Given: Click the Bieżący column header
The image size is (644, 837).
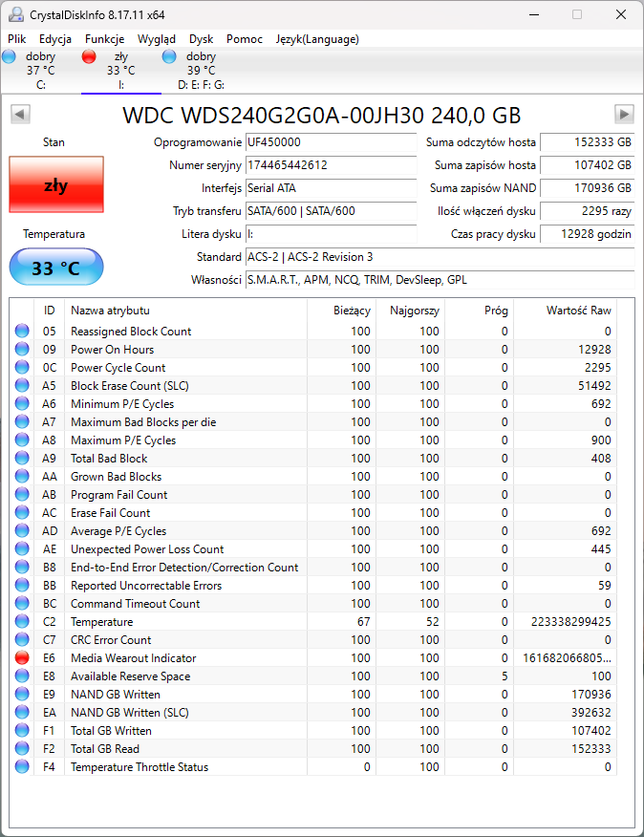Looking at the screenshot, I should coord(342,311).
